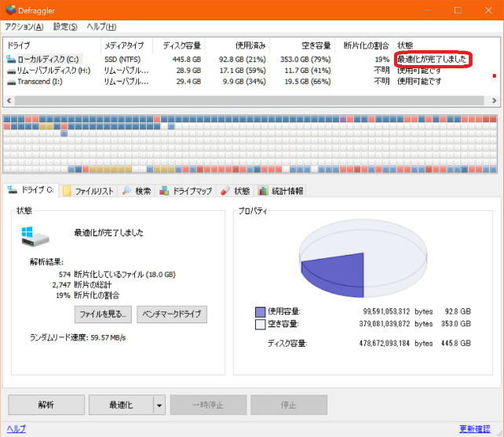This screenshot has width=504, height=437.
Task: Click the 445.8 GB disk capacity cell
Action: point(187,60)
